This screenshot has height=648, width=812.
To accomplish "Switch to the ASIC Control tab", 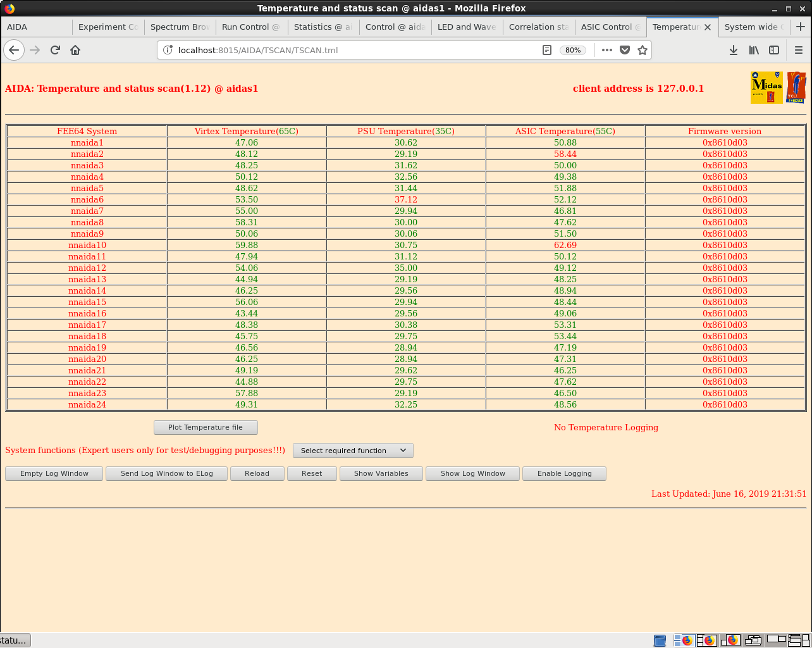I will point(610,27).
